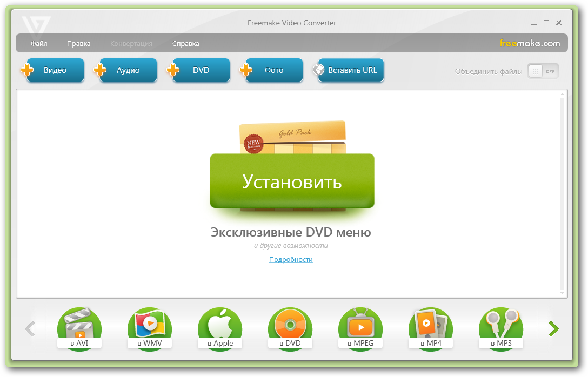
Task: Click the Эксклюзивные DVD меню heading
Action: click(x=291, y=232)
